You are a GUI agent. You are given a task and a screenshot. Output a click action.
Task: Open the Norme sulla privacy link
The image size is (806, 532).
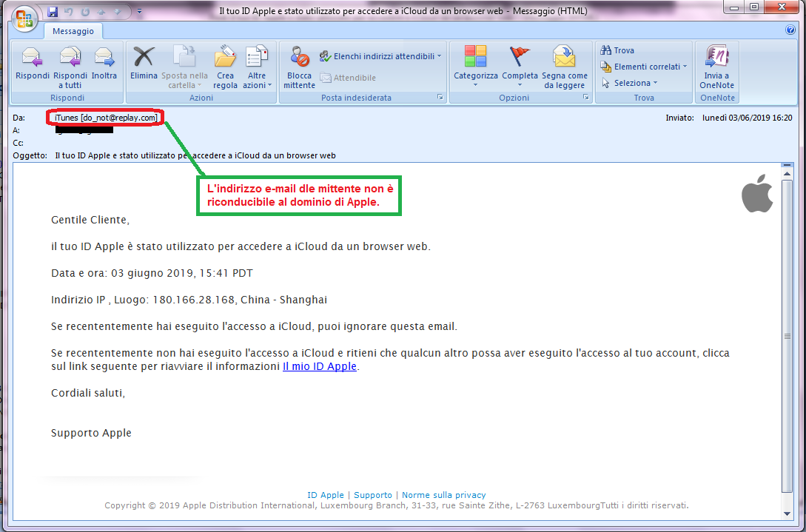click(443, 495)
